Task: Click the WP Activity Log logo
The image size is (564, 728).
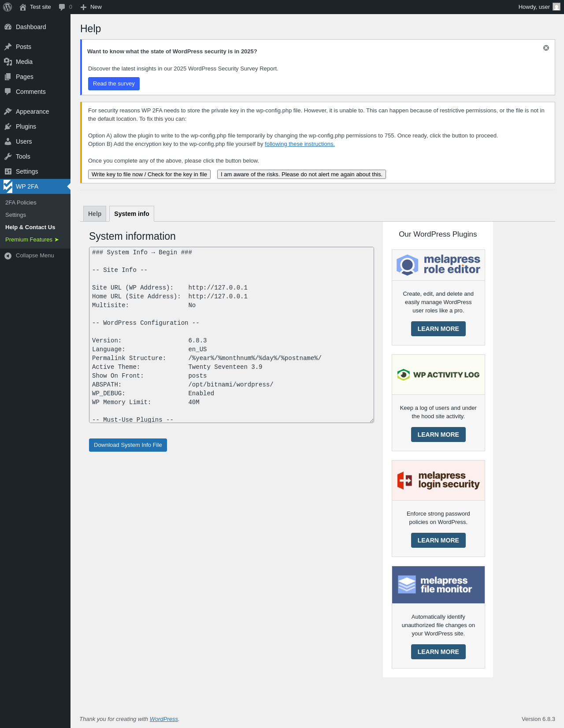Action: pyautogui.click(x=438, y=375)
